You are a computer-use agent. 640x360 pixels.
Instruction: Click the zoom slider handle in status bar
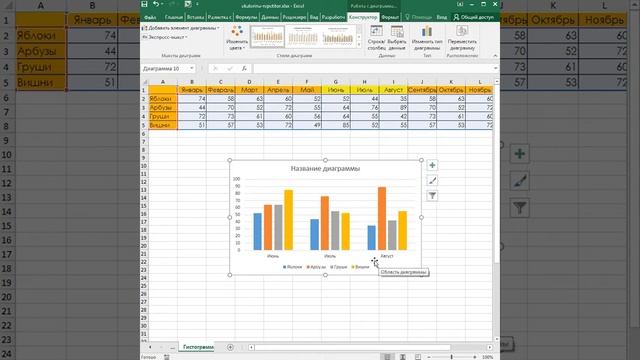click(x=451, y=357)
